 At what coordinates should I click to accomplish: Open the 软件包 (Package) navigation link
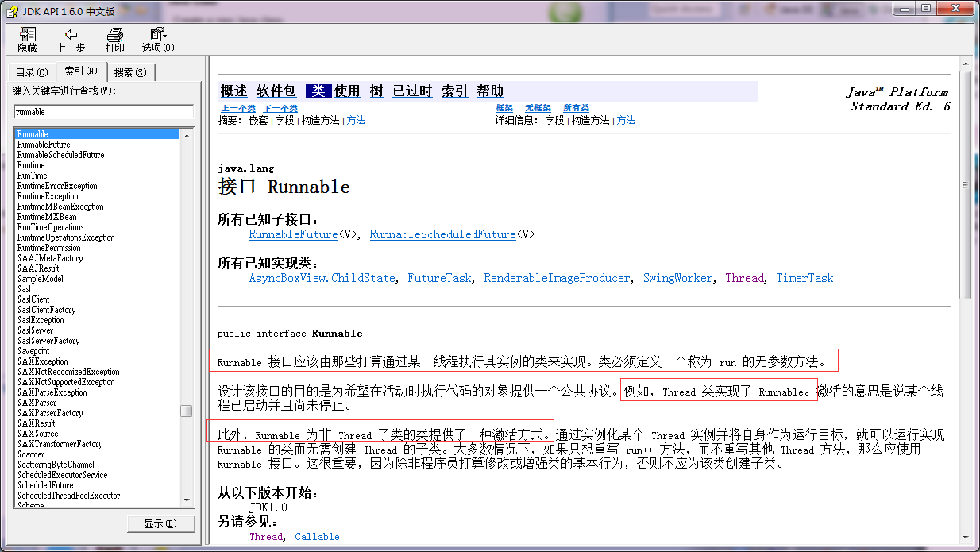pyautogui.click(x=276, y=91)
